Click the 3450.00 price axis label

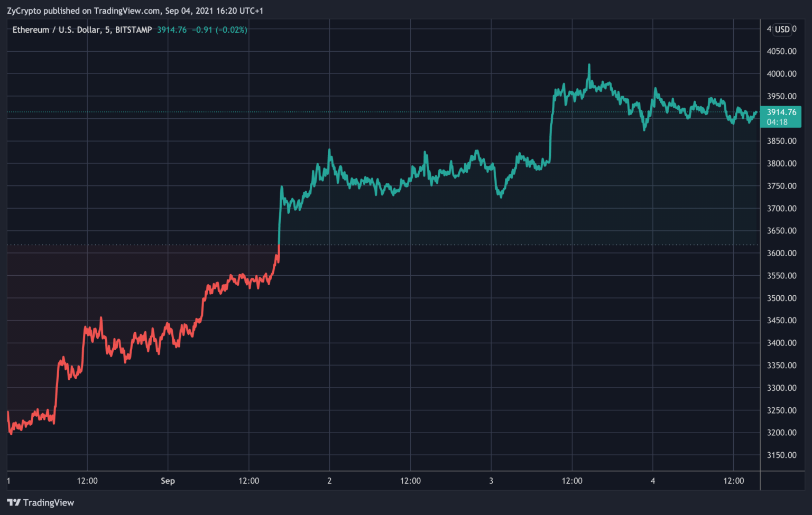click(x=781, y=320)
